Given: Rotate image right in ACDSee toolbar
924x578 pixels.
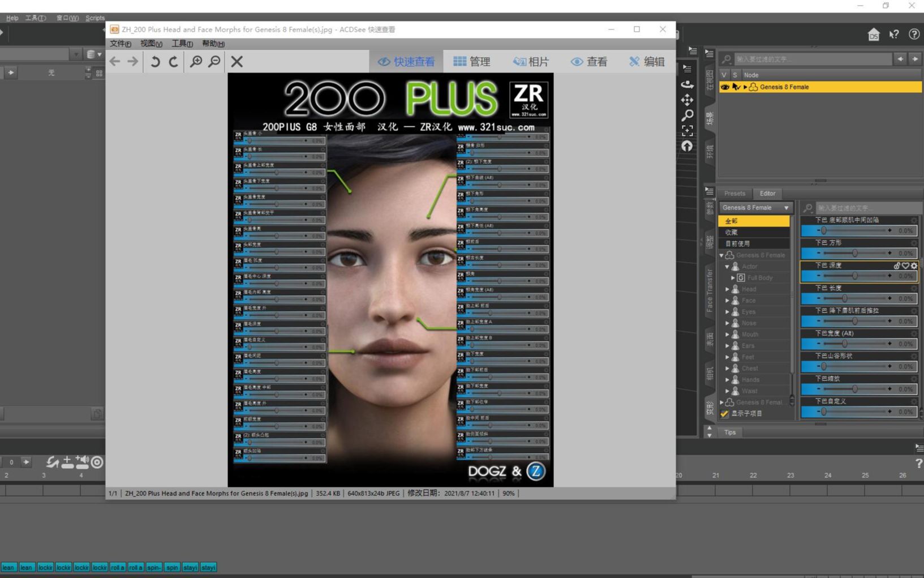Looking at the screenshot, I should point(173,62).
